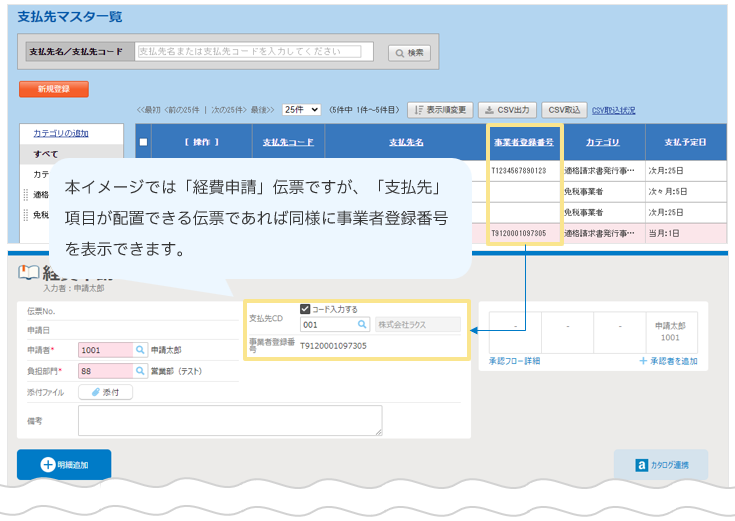Click the magnifier icon in 申請者 field
Viewport: 735px width, 521px height.
138,350
